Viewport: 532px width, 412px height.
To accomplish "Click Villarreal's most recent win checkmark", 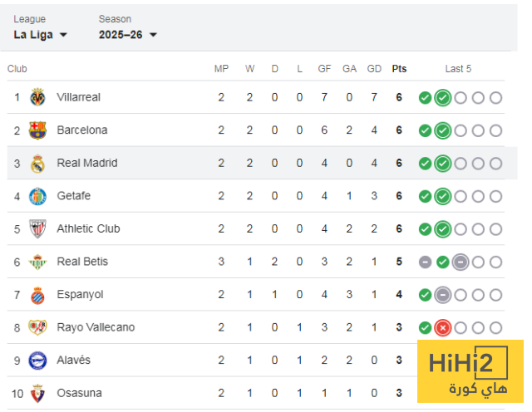I will click(x=443, y=97).
